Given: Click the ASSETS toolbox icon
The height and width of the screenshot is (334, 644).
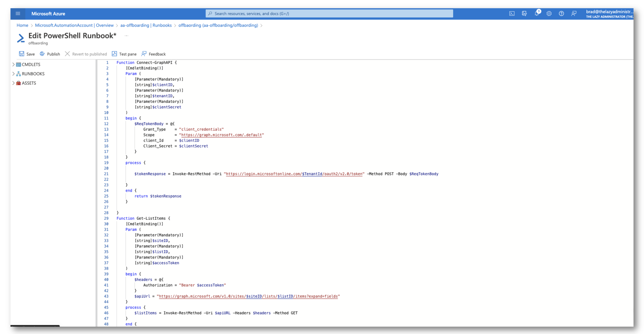Looking at the screenshot, I should [19, 83].
